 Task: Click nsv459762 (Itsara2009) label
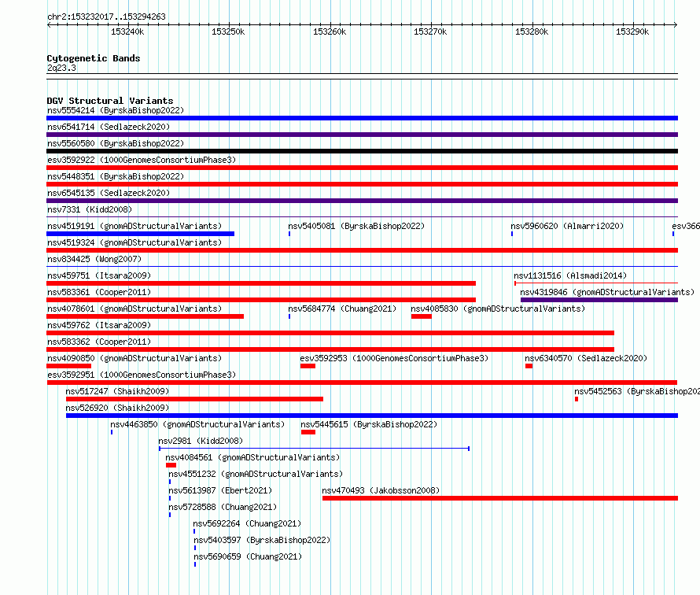pyautogui.click(x=99, y=325)
